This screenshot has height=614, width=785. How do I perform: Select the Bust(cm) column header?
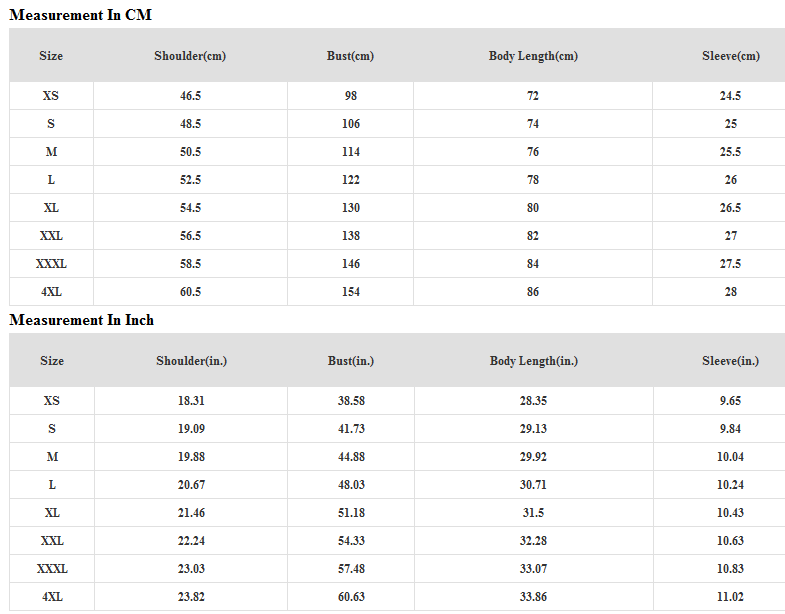[350, 56]
